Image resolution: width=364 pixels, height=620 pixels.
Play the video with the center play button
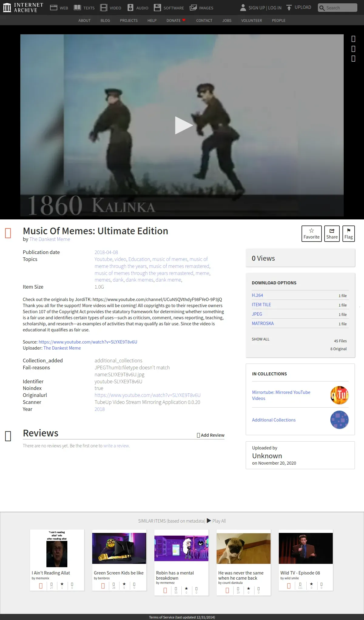184,125
